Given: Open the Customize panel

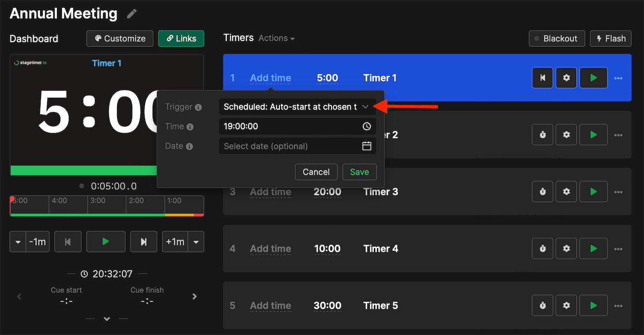Looking at the screenshot, I should point(120,38).
